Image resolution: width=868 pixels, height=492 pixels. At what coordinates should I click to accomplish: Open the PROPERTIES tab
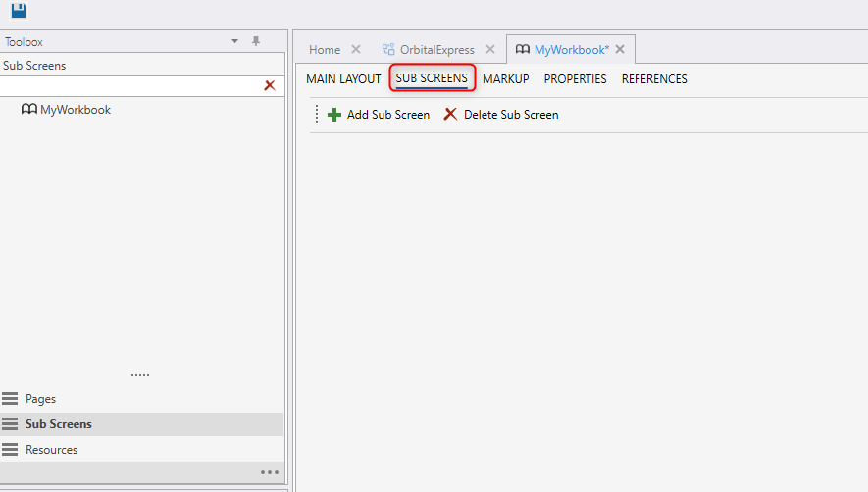[575, 79]
